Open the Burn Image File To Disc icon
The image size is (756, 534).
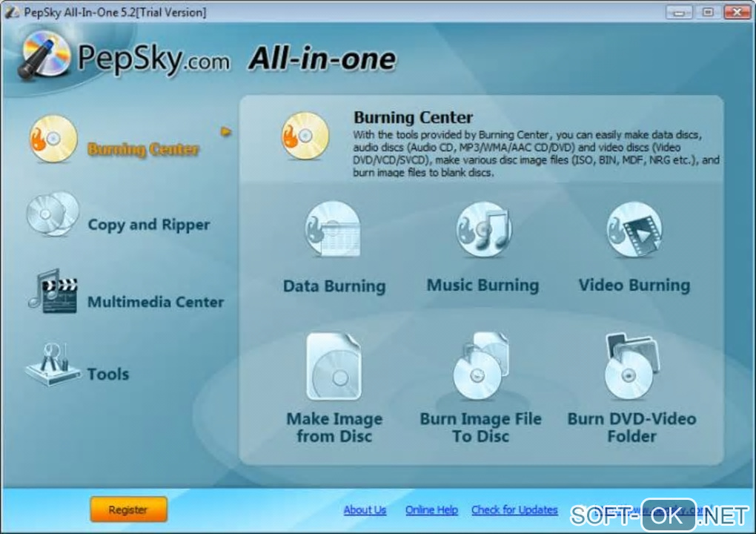(481, 366)
